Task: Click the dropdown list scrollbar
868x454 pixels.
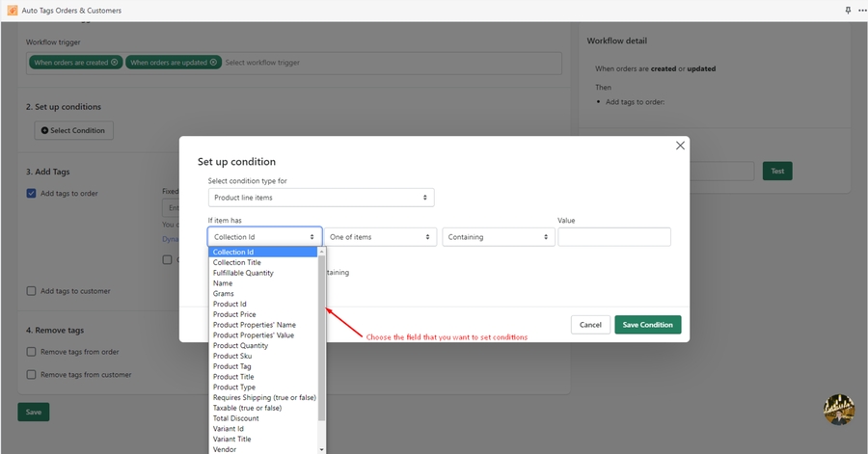Action: click(321, 337)
